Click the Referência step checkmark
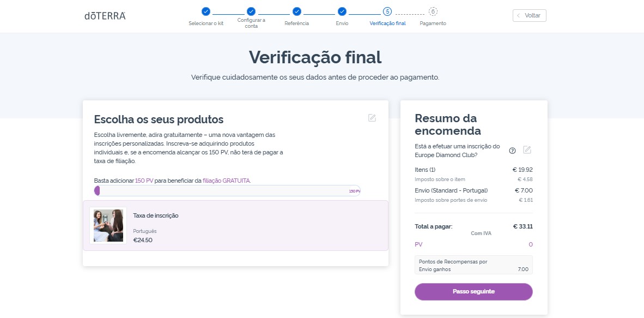Viewport: 644px width, 318px height. point(297,11)
